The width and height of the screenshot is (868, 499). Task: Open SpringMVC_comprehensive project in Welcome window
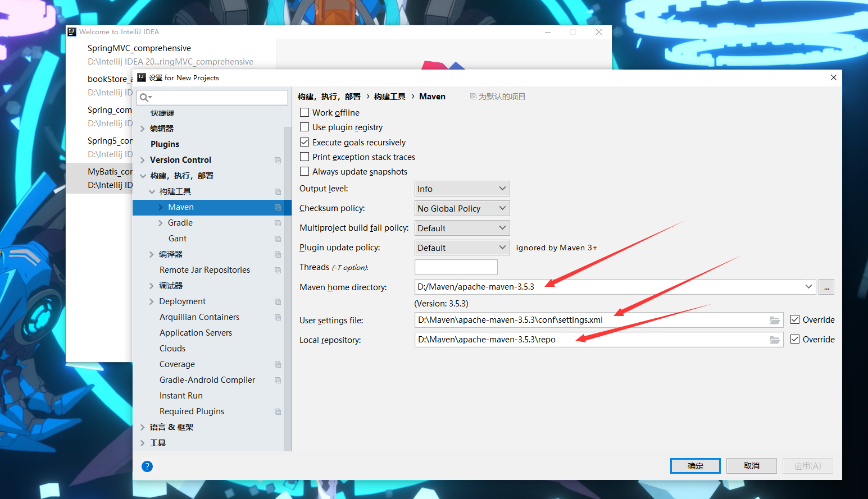[x=170, y=54]
